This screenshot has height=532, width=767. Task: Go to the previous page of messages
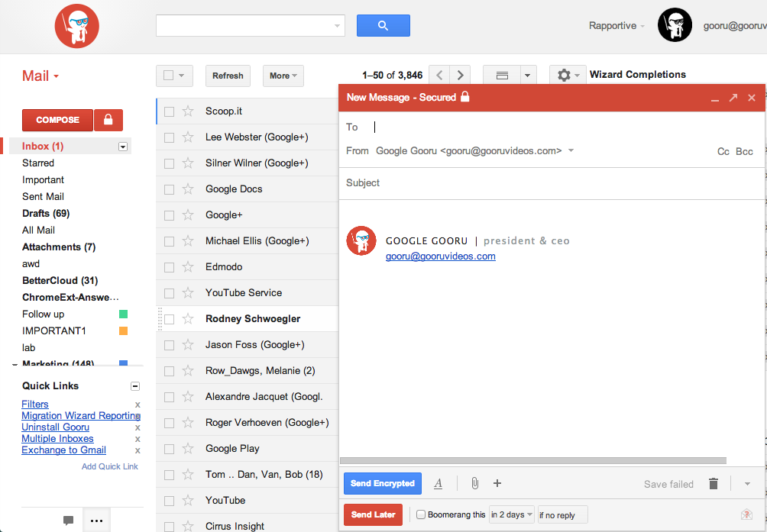pyautogui.click(x=439, y=76)
